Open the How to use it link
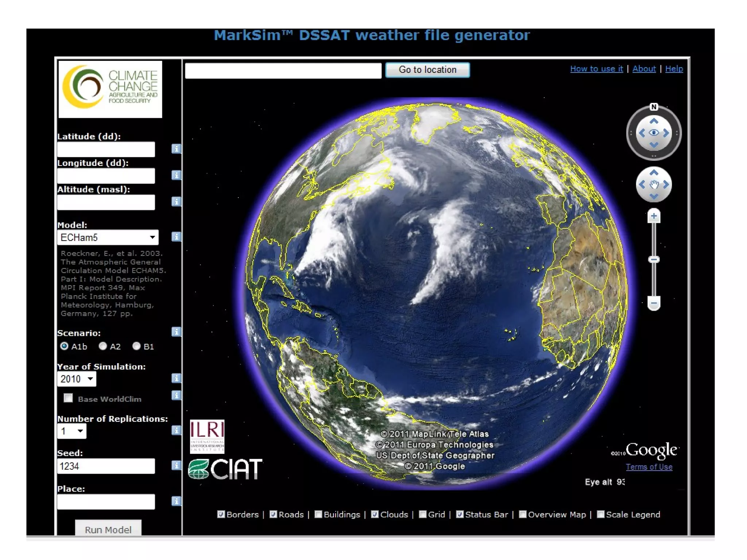The height and width of the screenshot is (560, 747). 596,69
